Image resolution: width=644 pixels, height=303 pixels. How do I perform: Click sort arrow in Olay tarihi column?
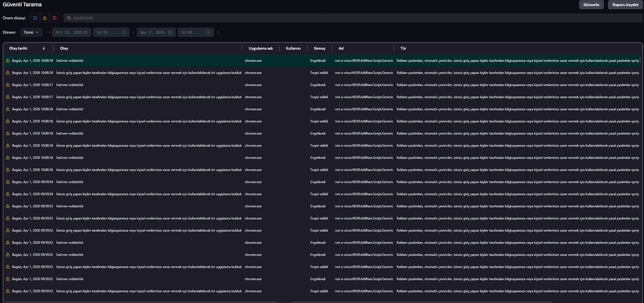coord(44,48)
